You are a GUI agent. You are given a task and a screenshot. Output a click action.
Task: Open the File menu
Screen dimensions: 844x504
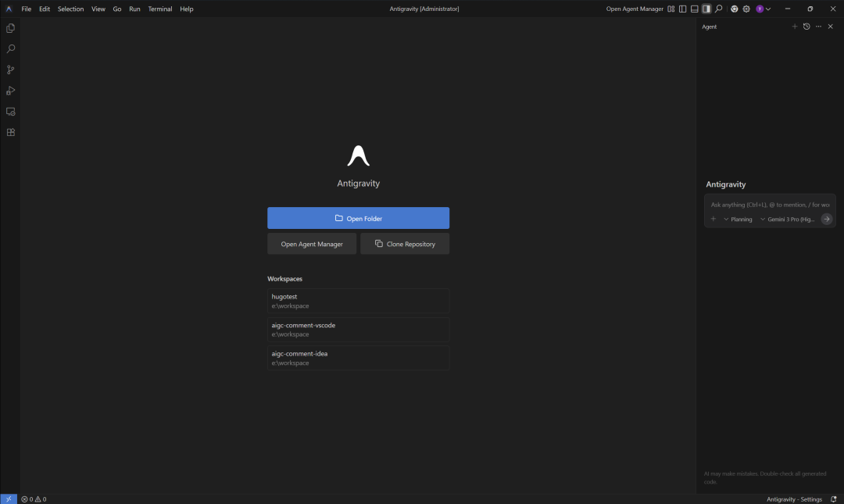point(26,9)
